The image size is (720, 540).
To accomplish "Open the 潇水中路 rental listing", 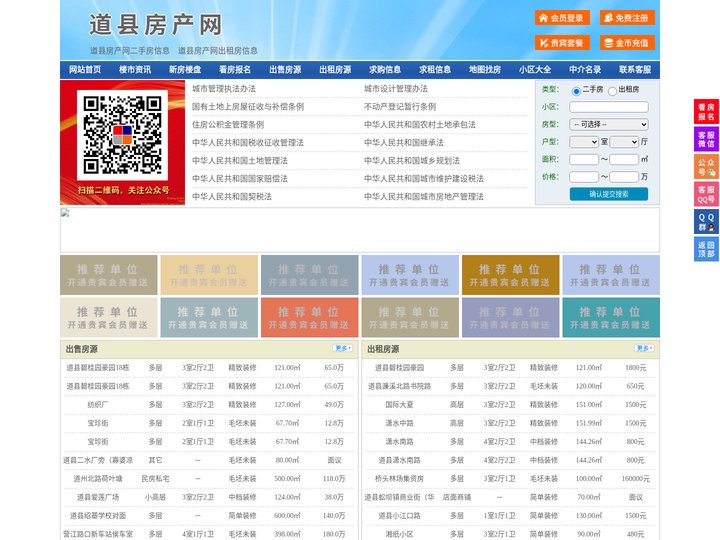I will point(399,423).
